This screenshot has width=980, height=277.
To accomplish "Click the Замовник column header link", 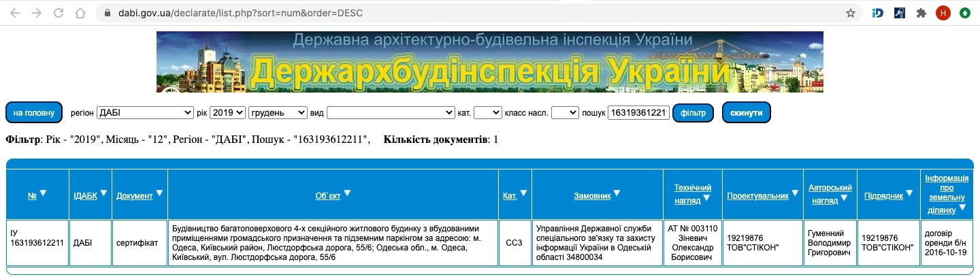I will [592, 195].
